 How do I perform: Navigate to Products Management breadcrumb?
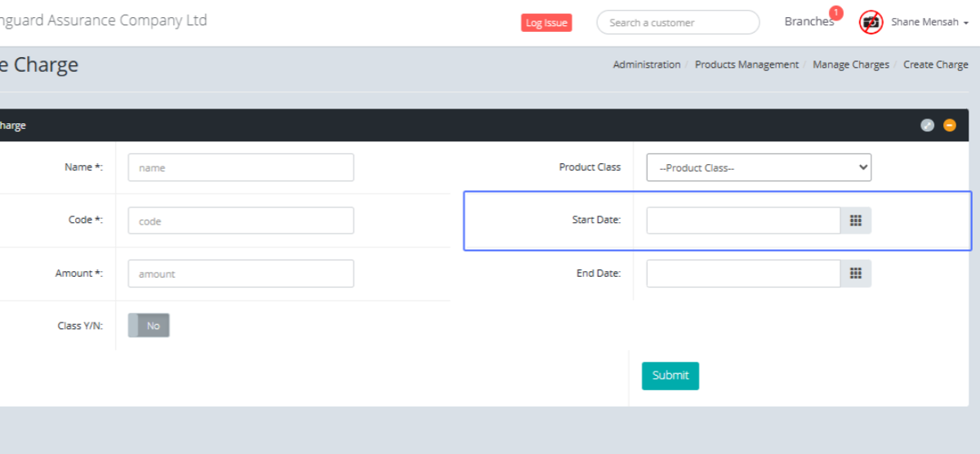(x=746, y=65)
